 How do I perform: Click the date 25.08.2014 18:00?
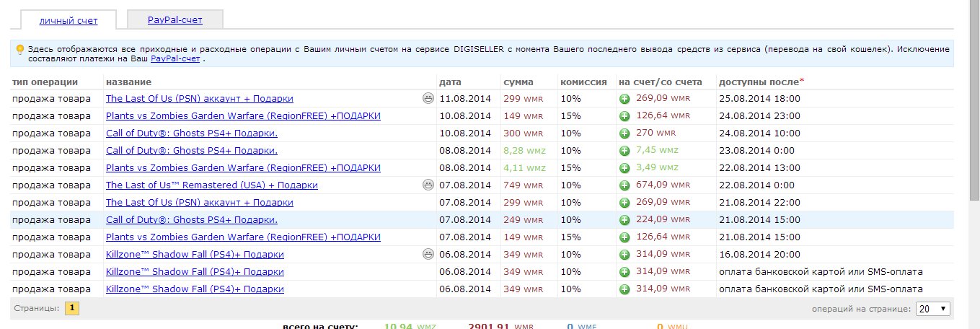coord(759,99)
